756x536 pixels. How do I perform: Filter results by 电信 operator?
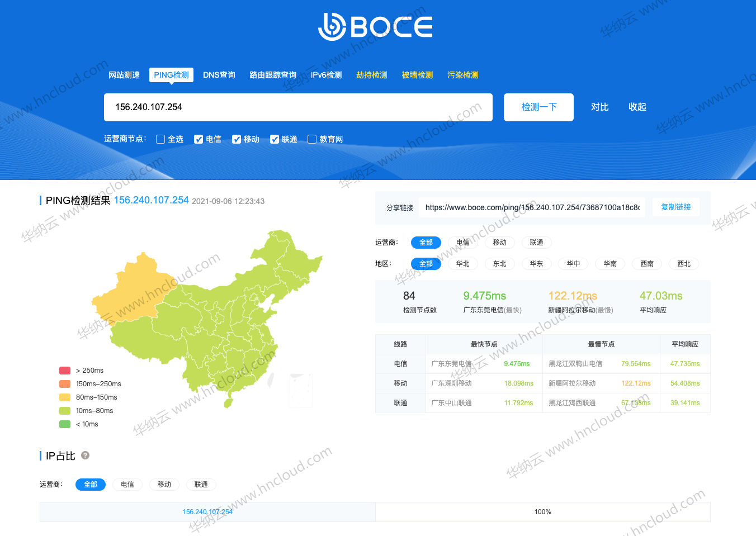[463, 243]
